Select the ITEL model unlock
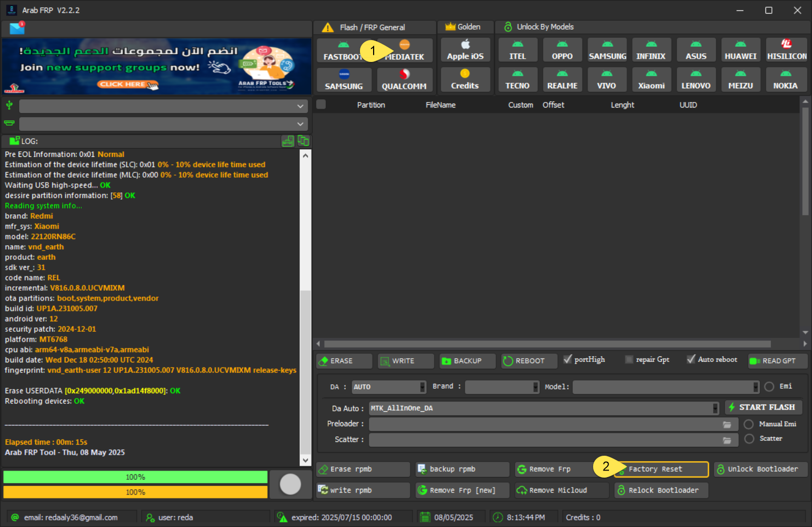The width and height of the screenshot is (812, 527). click(x=517, y=50)
